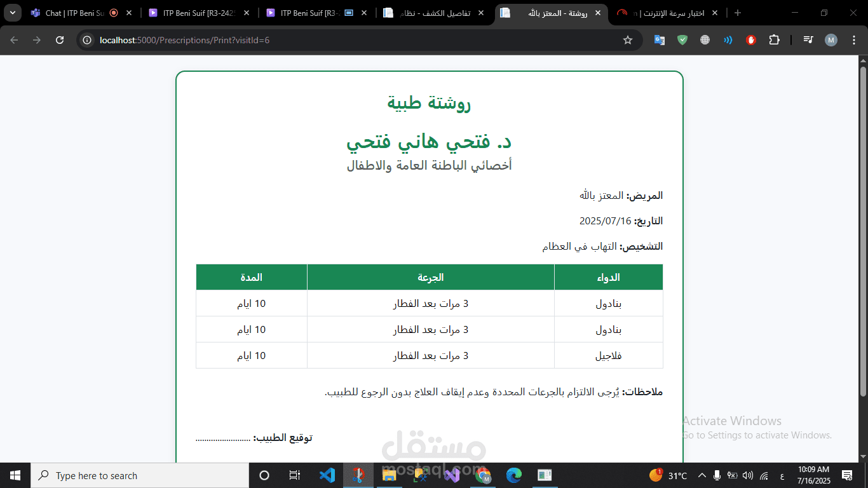Click the توقيع الطبيب signature line
The image size is (868, 488).
point(254,438)
